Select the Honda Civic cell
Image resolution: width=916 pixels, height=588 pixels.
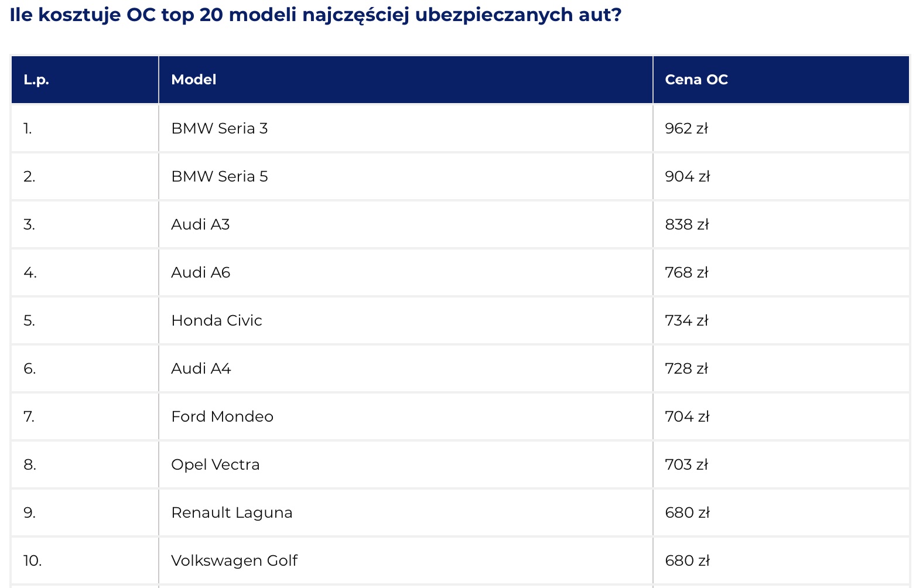coord(405,320)
